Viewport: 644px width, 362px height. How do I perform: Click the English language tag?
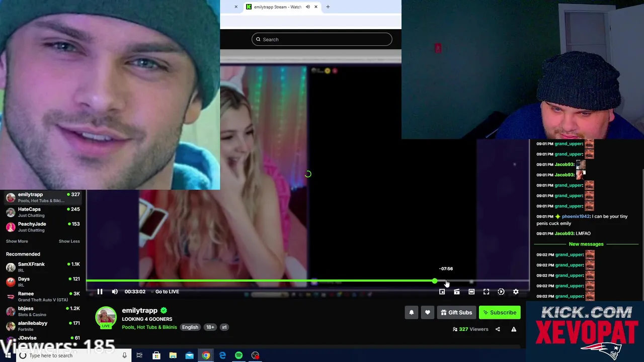click(x=190, y=327)
